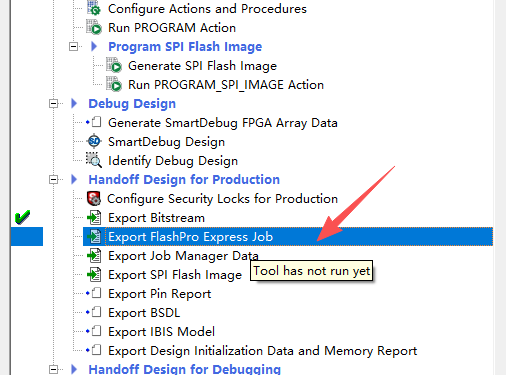Screen dimensions: 506x375
Task: Click the Export SPI Flash Image icon
Action: (94, 275)
